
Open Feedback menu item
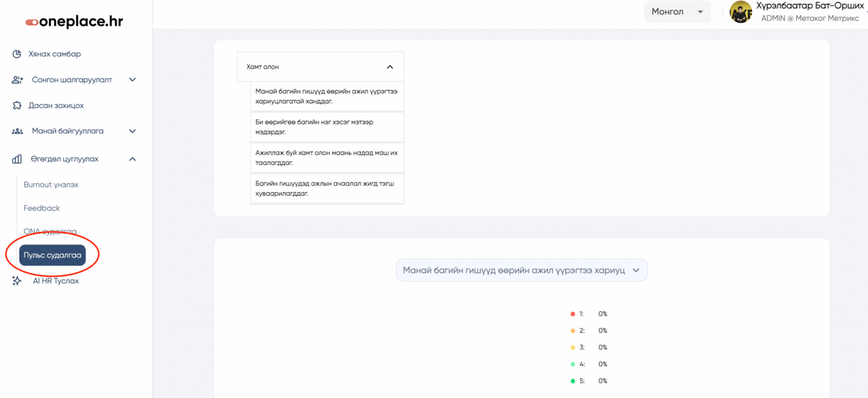point(42,208)
